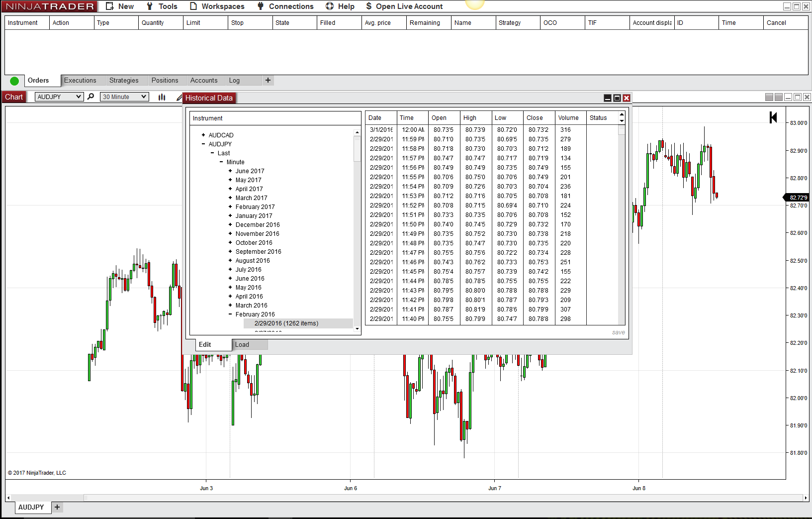This screenshot has width=812, height=519.
Task: Switch to the Accounts tab
Action: (204, 81)
